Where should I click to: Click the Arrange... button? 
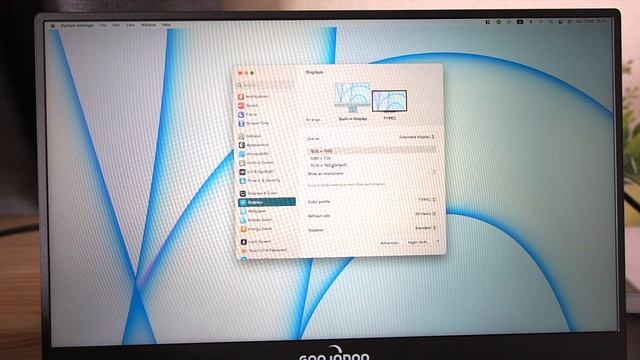point(313,120)
